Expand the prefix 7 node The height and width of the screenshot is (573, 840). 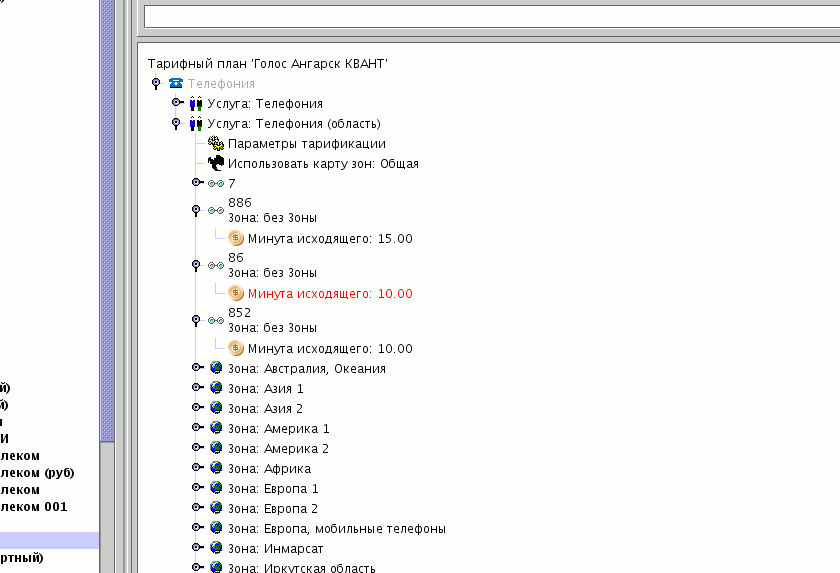(196, 183)
